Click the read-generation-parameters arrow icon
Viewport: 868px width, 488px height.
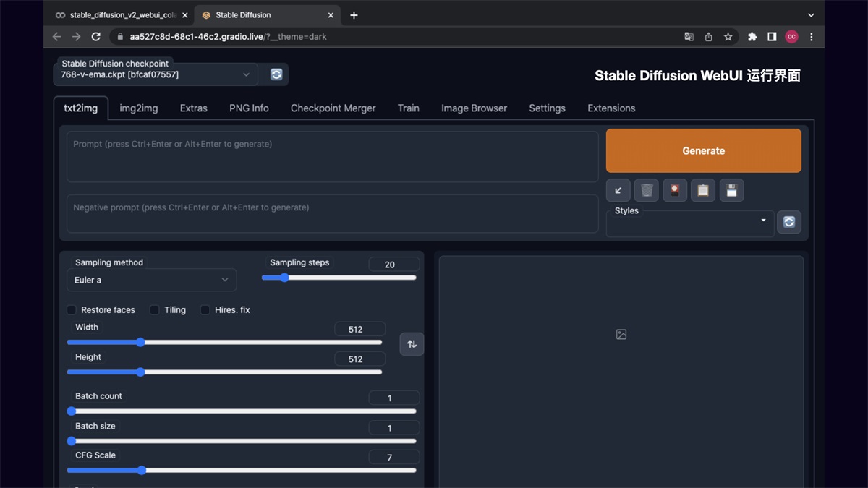click(618, 190)
